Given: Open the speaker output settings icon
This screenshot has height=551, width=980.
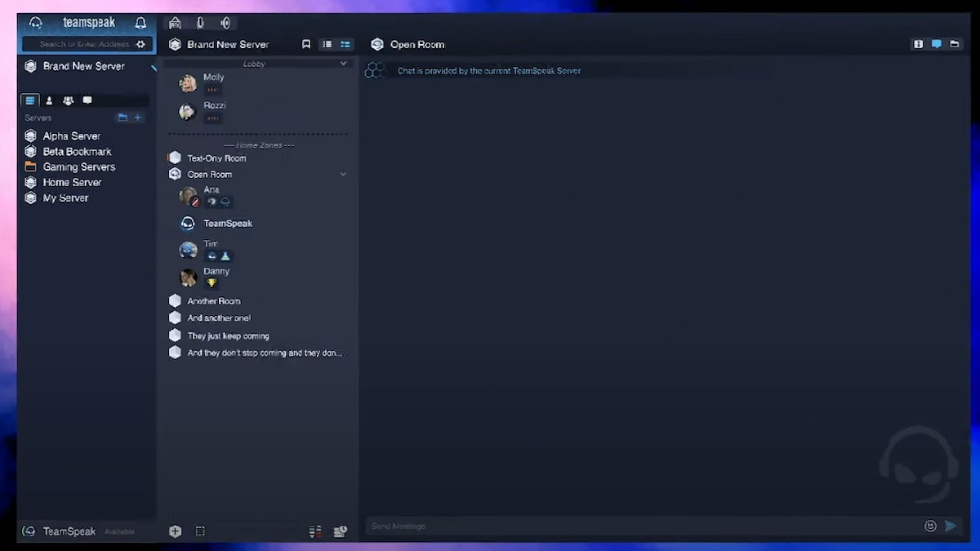Looking at the screenshot, I should [225, 23].
